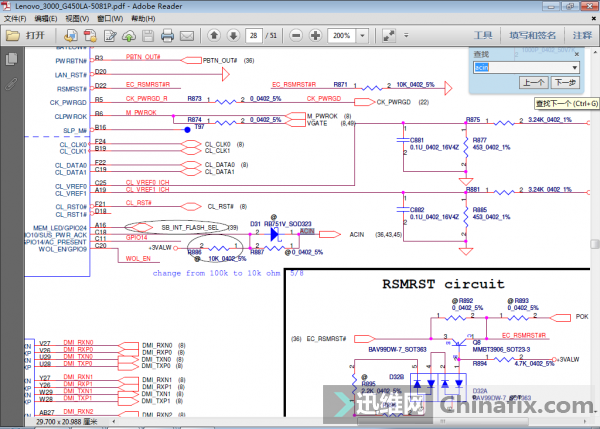This screenshot has height=429, width=600.
Task: Go to next page with down arrow
Action: pyautogui.click(x=233, y=36)
